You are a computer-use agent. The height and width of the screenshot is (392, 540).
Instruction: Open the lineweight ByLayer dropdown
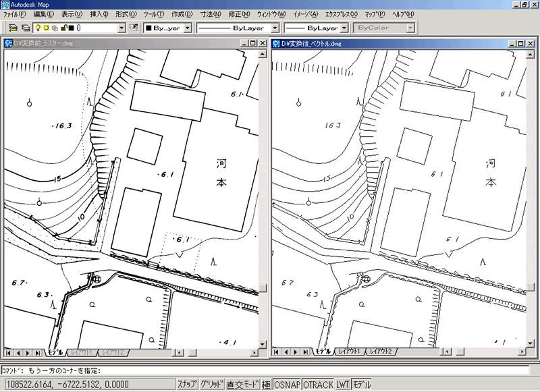pyautogui.click(x=344, y=28)
